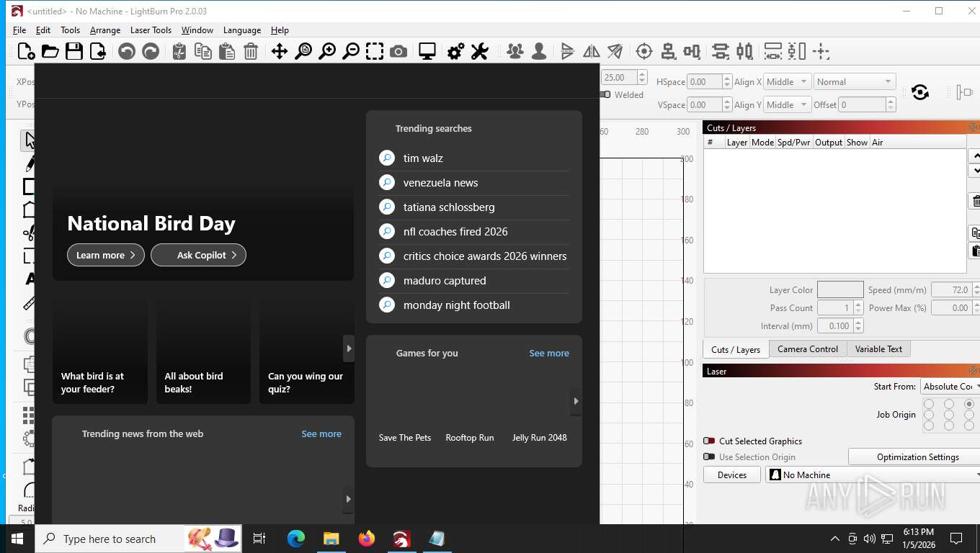Select the top-center Job Origin radio button
Viewport: 980px width, 553px height.
tap(949, 404)
